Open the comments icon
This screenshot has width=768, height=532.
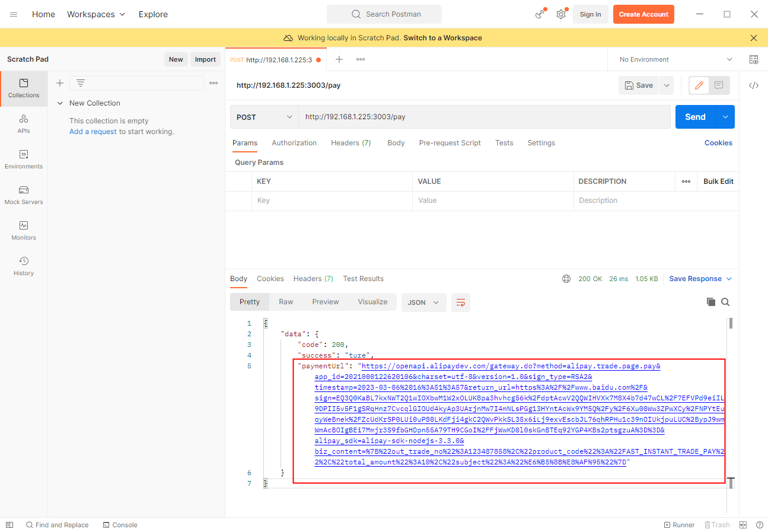pyautogui.click(x=719, y=85)
